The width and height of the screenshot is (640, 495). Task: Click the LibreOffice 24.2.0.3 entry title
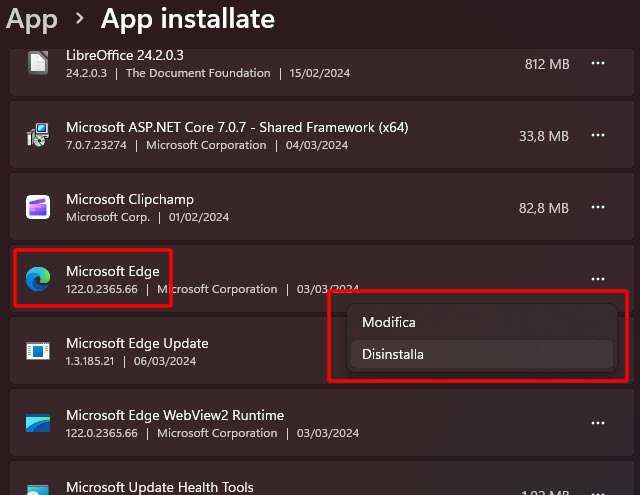click(125, 55)
